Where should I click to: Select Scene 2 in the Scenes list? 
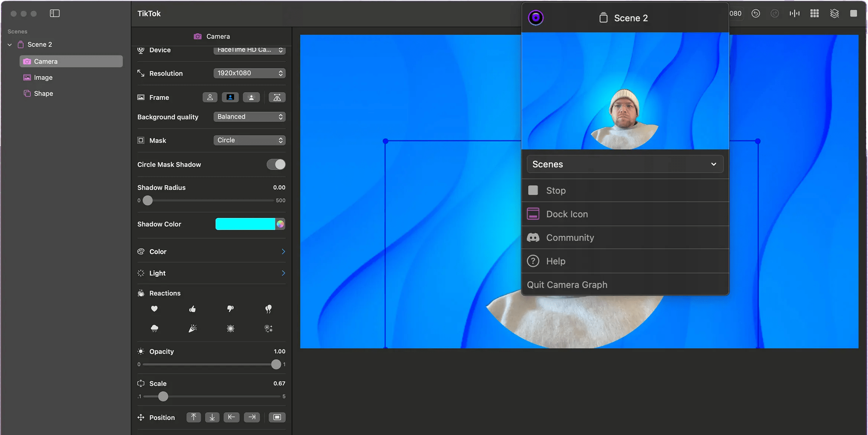tap(40, 44)
